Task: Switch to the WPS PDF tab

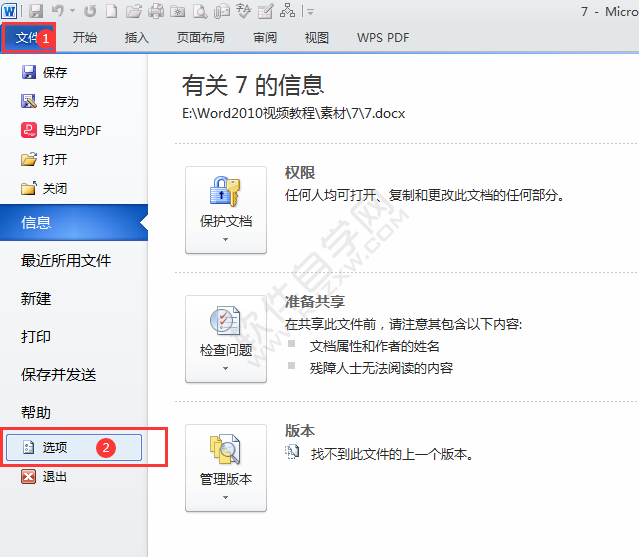Action: point(383,37)
